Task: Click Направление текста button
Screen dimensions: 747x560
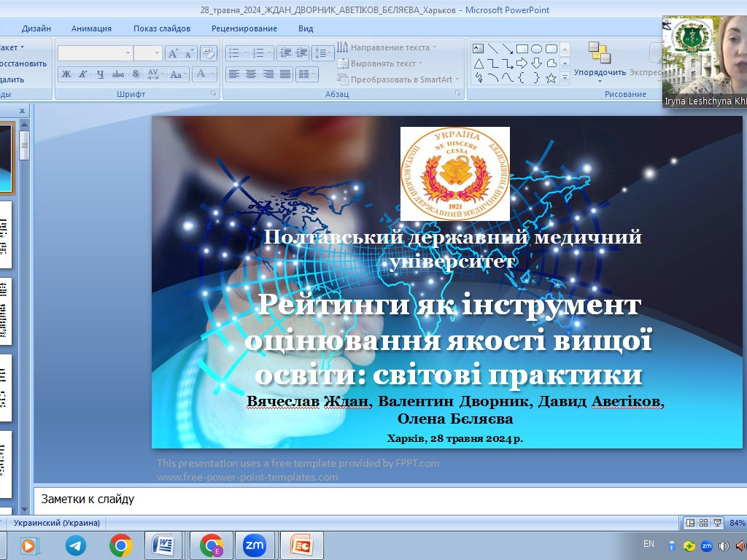Action: (x=387, y=47)
